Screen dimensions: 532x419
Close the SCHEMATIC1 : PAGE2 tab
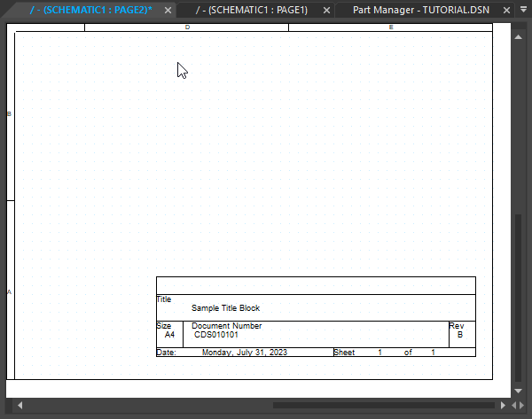click(x=168, y=11)
